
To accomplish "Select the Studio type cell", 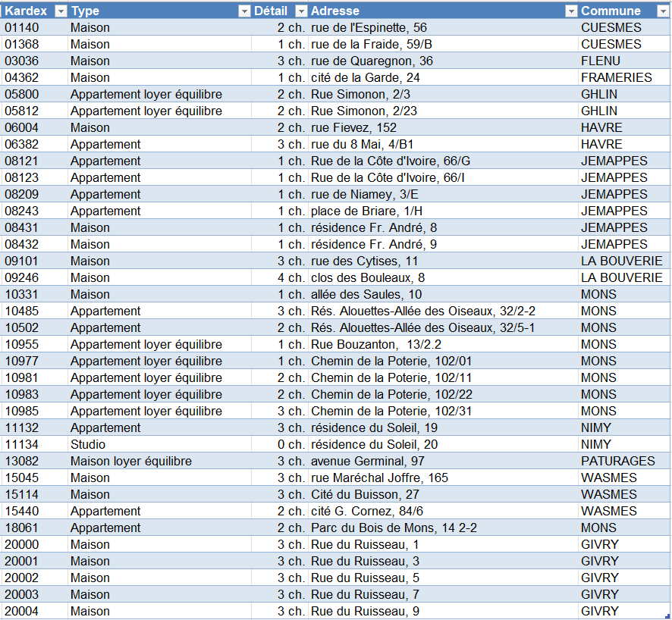I will [88, 444].
